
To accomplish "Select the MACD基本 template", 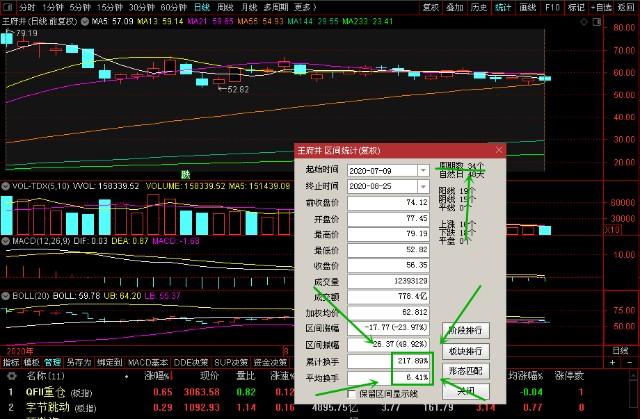I will pos(148,362).
